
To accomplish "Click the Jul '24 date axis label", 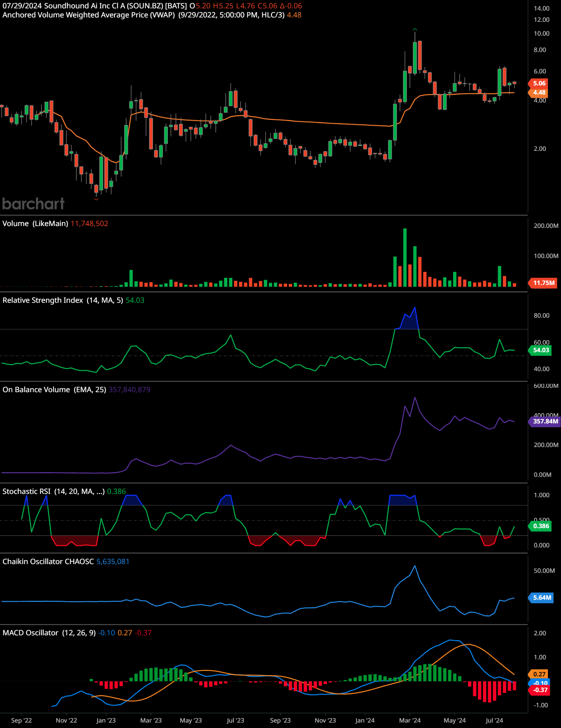I will coord(494,720).
